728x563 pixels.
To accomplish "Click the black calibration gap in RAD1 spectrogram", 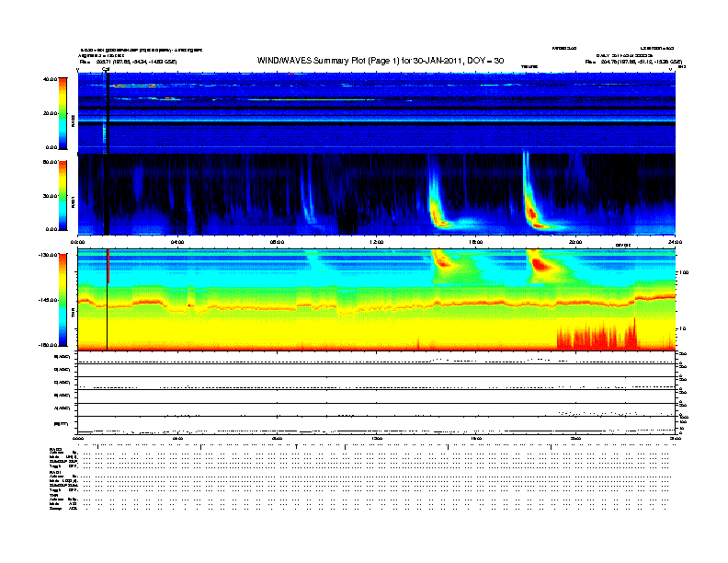I will 107,194.
